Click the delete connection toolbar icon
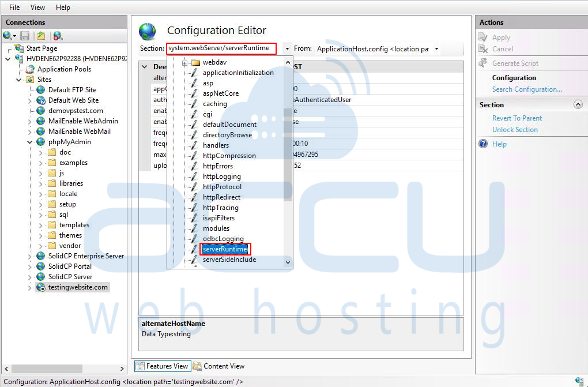Image resolution: width=588 pixels, height=387 pixels. coord(58,36)
